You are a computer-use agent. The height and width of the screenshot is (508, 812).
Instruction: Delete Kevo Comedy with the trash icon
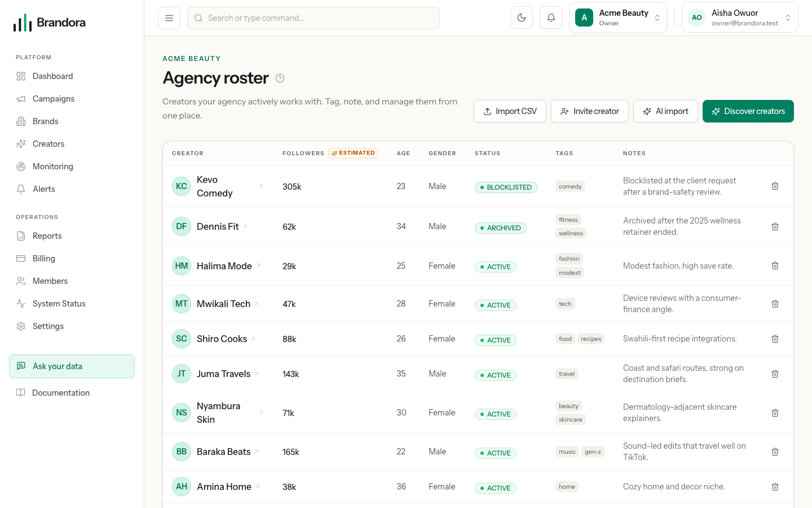click(775, 186)
